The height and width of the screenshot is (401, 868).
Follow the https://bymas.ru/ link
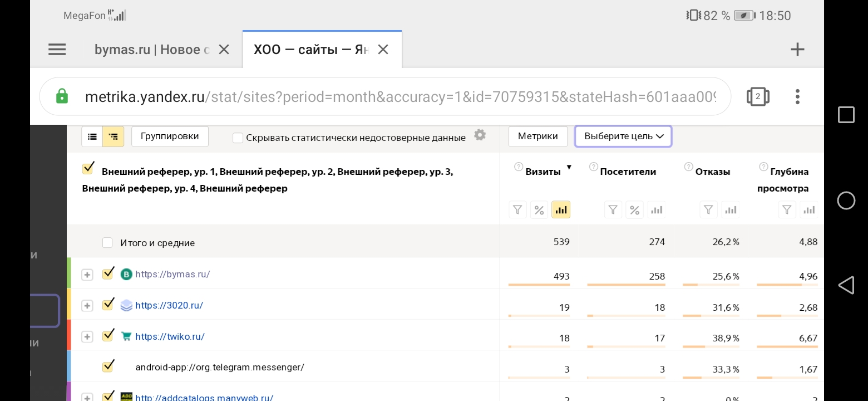pos(172,274)
